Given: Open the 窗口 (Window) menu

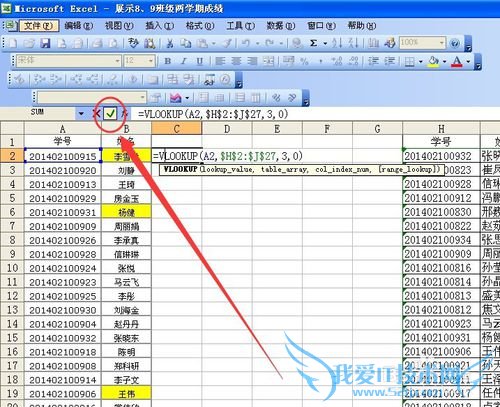Looking at the screenshot, I should tap(321, 26).
